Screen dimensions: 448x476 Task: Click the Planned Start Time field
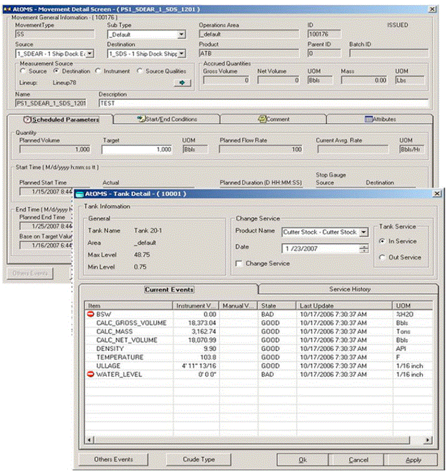click(46, 191)
